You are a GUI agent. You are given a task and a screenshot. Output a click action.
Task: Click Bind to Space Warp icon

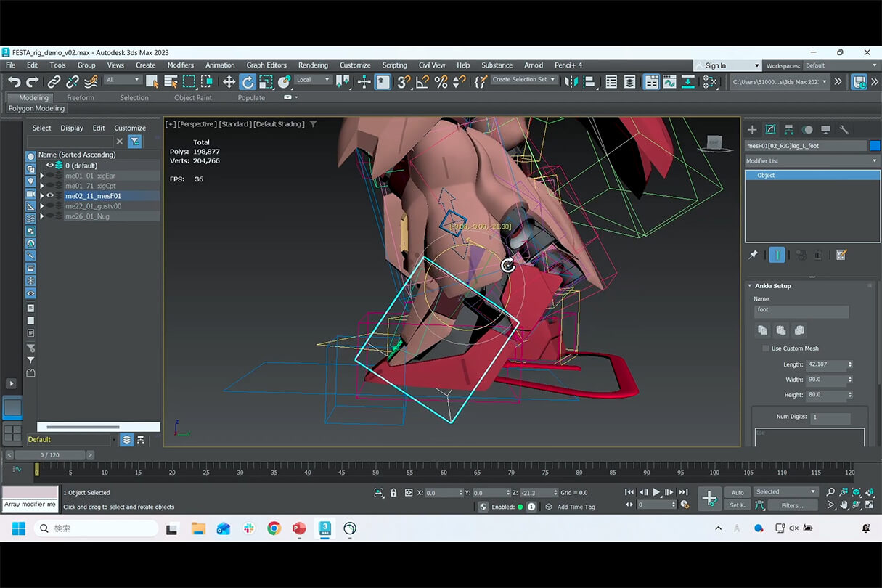[91, 82]
